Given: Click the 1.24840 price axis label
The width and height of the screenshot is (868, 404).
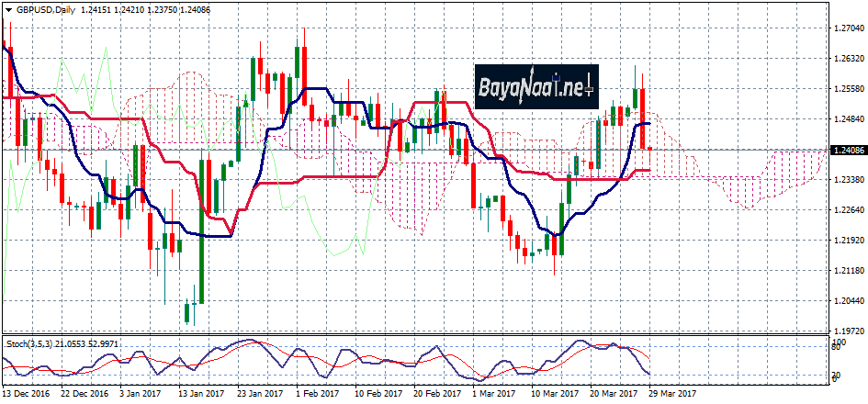Looking at the screenshot, I should [848, 119].
